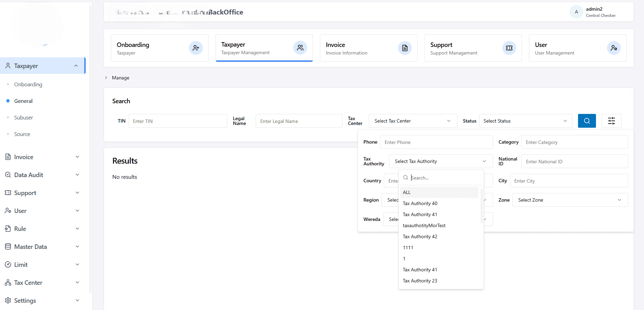This screenshot has height=310, width=644.
Task: Click the Invoice sidebar document icon
Action: click(8, 157)
